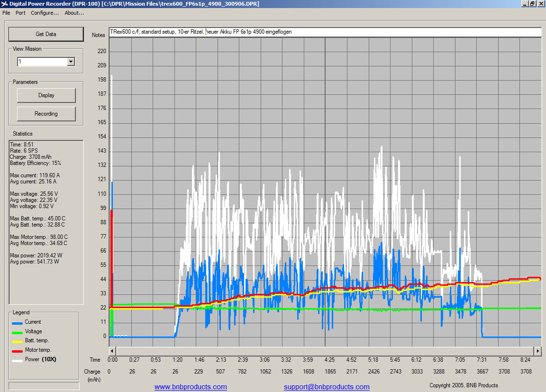Viewport: 546px width, 392px height.
Task: Click the Display parameters button
Action: pyautogui.click(x=46, y=95)
